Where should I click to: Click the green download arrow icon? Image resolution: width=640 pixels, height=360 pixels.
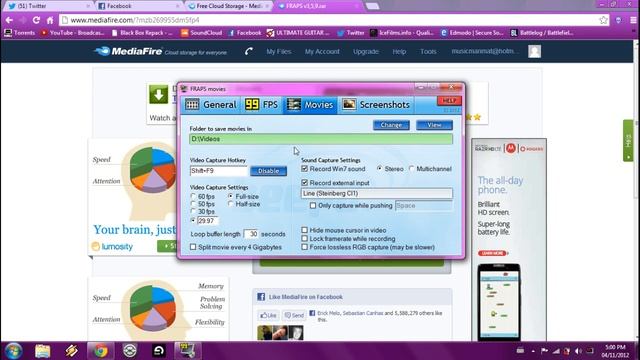point(158,95)
